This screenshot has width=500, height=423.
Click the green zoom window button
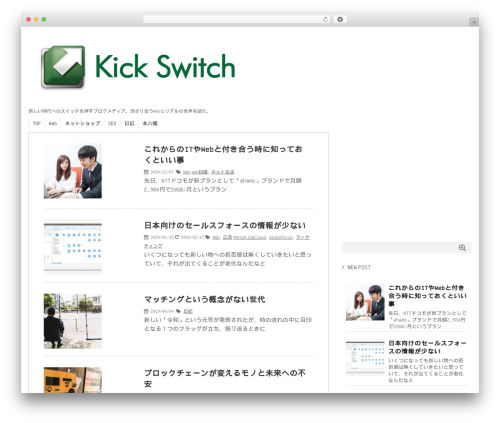pyautogui.click(x=44, y=20)
